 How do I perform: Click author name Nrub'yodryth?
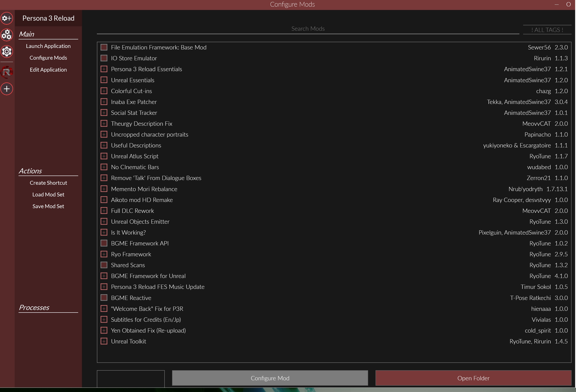coord(526,189)
